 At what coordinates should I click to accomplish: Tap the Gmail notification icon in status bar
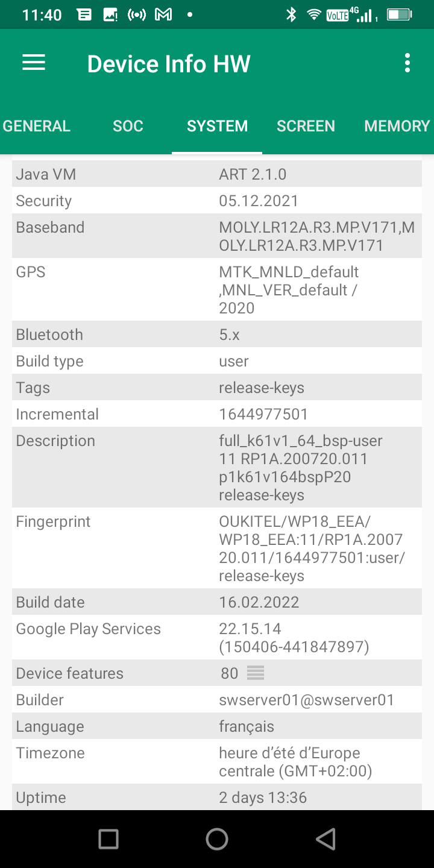[x=163, y=15]
